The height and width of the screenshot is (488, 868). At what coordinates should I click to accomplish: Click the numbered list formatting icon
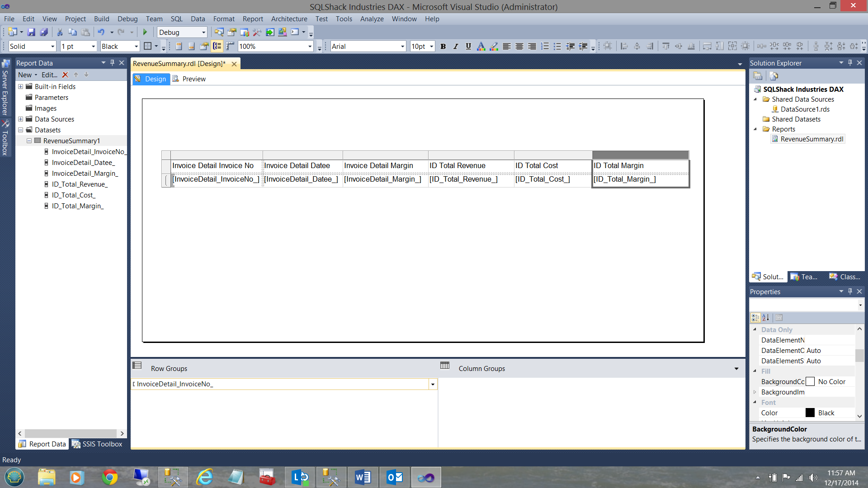pyautogui.click(x=545, y=46)
